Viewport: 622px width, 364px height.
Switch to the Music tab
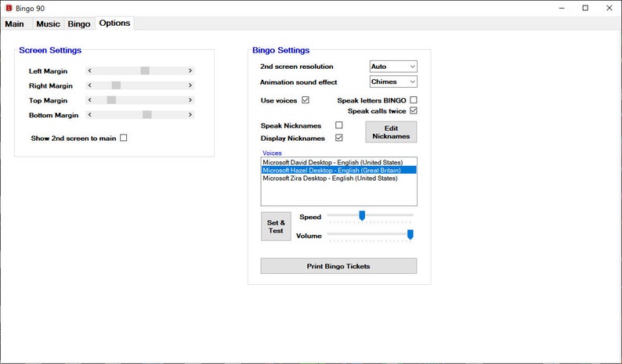click(48, 23)
